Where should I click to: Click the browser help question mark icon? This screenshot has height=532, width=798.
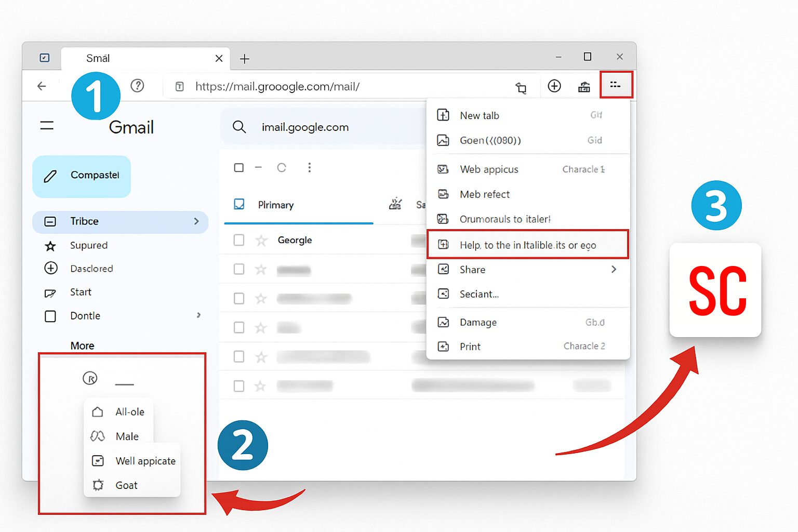point(137,86)
